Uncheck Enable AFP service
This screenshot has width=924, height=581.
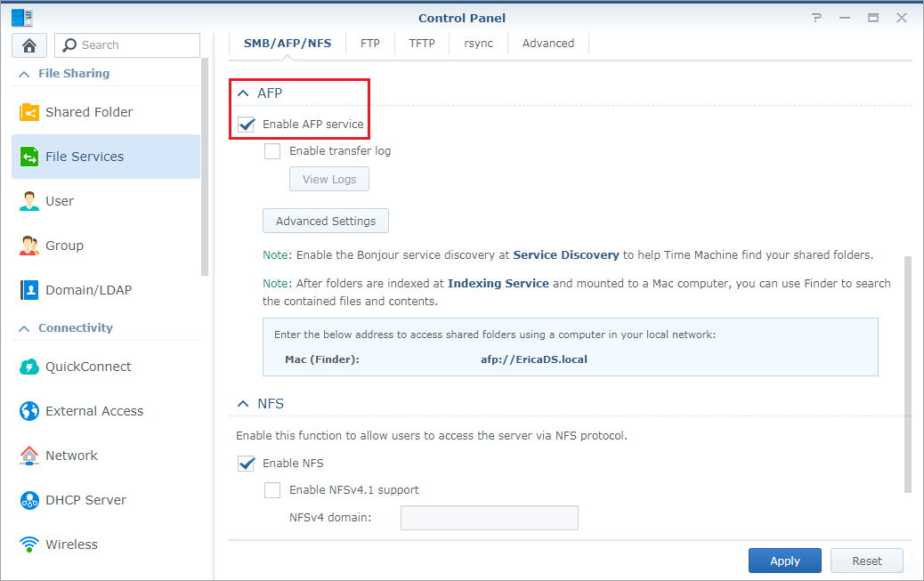247,125
